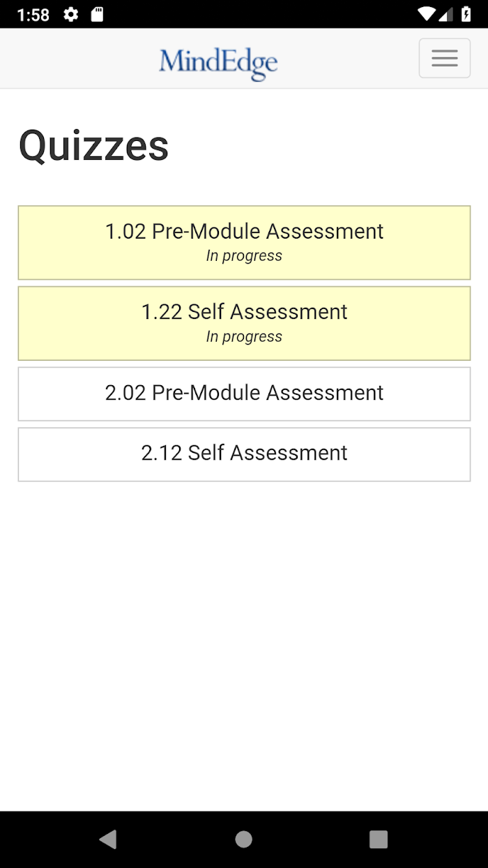Open 1.02 Pre-Module Assessment quiz
Image resolution: width=488 pixels, height=868 pixels.
244,243
